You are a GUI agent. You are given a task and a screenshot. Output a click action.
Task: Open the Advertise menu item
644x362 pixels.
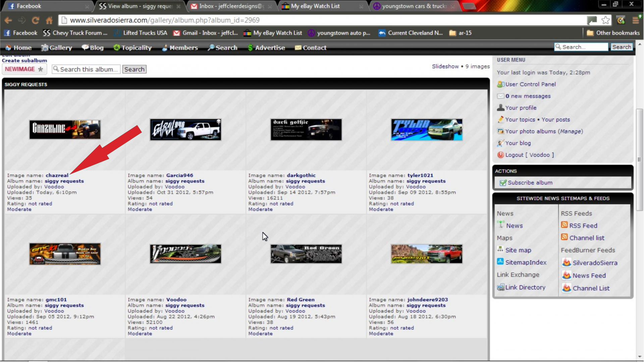pos(266,48)
